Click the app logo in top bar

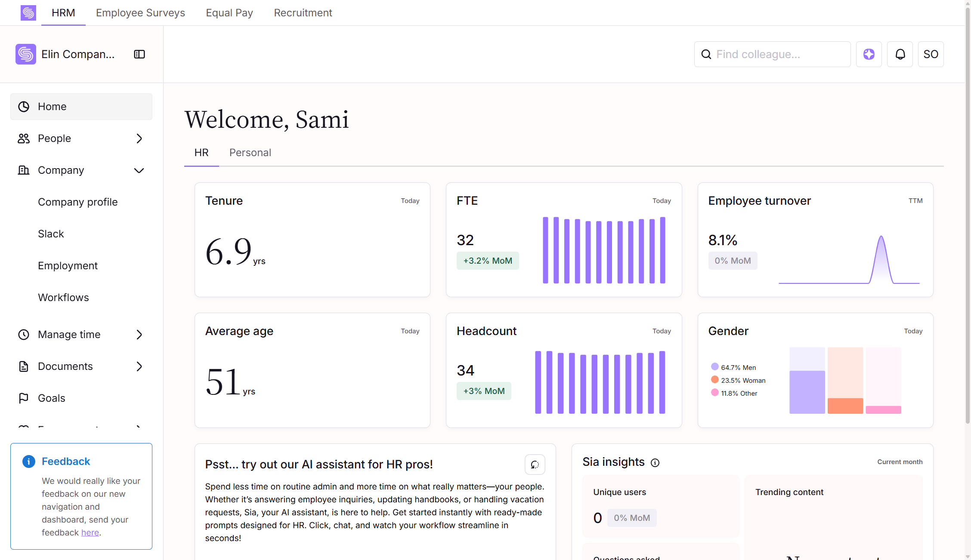pyautogui.click(x=28, y=13)
